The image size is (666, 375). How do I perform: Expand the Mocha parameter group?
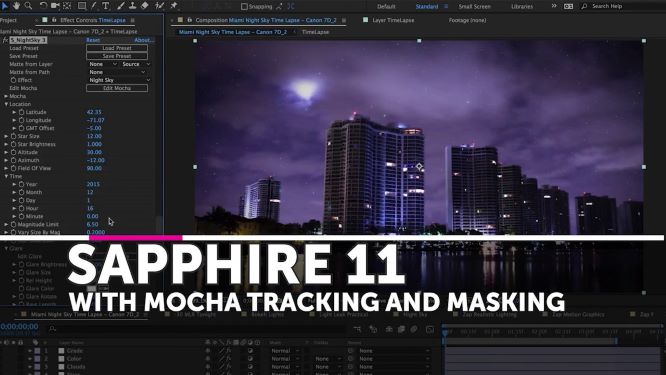6,96
